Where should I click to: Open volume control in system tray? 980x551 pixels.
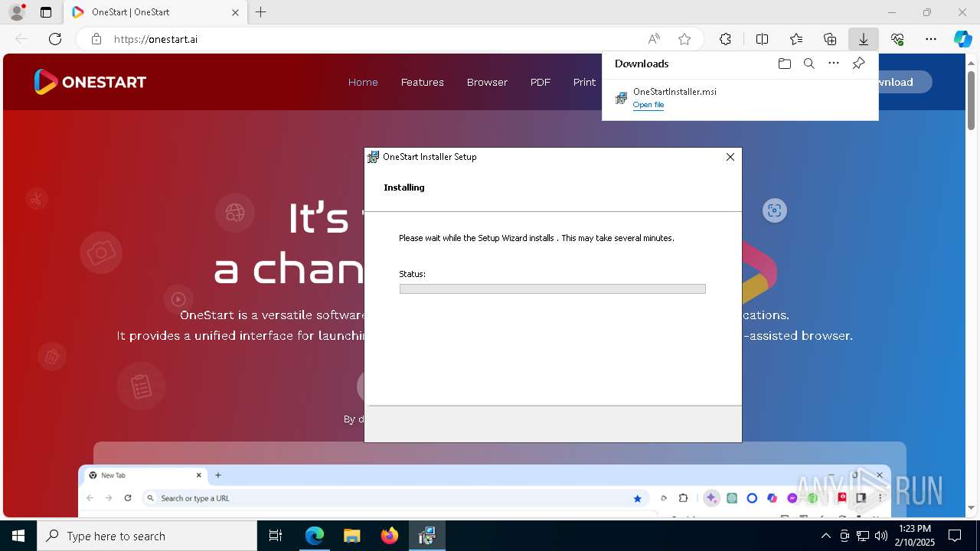pyautogui.click(x=880, y=536)
